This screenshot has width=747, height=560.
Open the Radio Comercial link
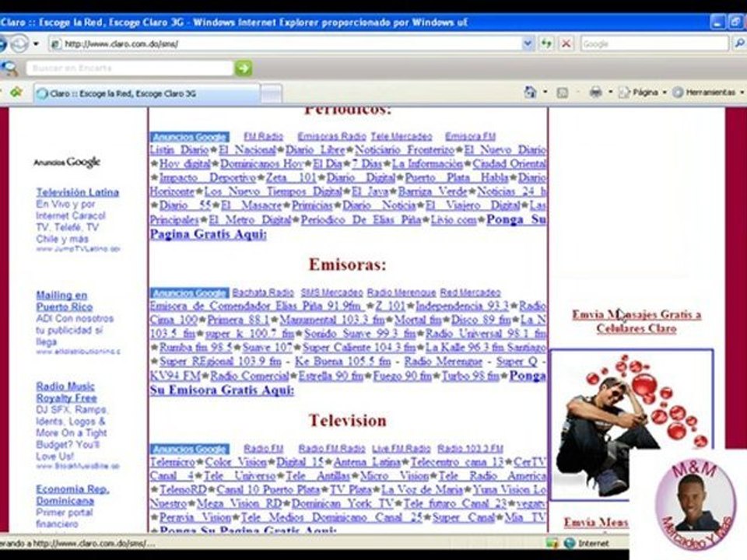click(x=250, y=376)
